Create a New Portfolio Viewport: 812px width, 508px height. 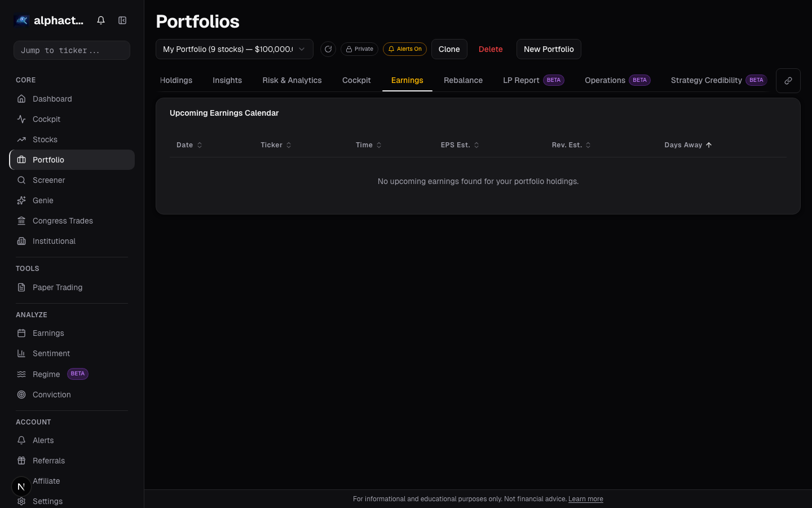[x=549, y=49]
